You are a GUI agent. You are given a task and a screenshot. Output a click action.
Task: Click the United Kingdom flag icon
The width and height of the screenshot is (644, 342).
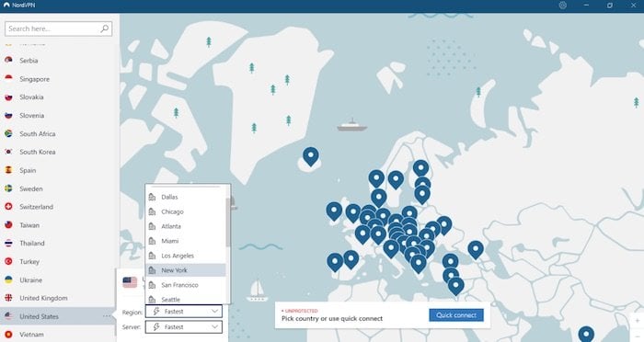tap(8, 298)
